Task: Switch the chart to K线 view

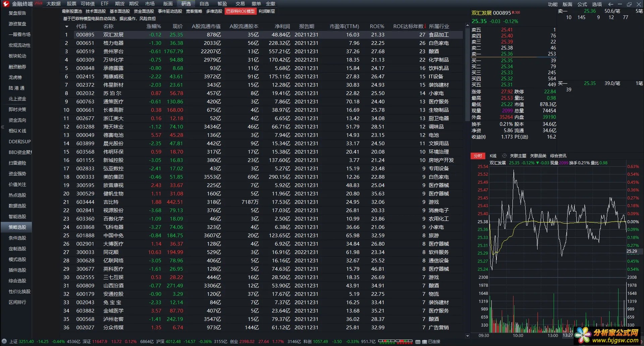Action: [x=493, y=156]
